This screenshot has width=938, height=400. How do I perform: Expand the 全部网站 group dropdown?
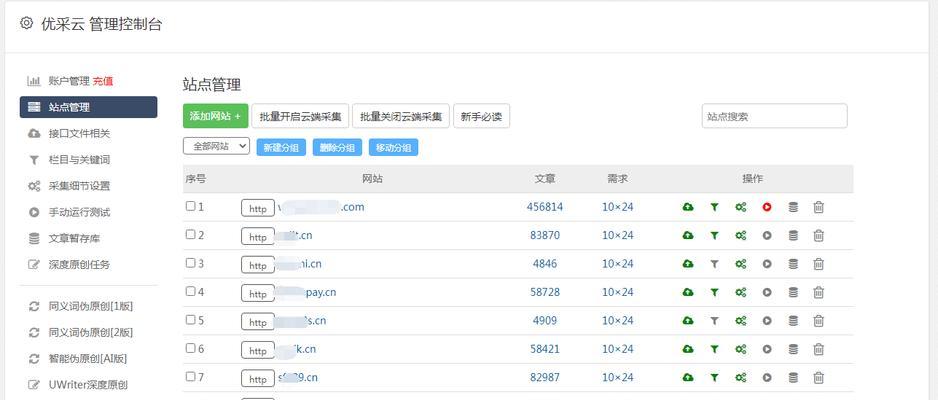216,146
